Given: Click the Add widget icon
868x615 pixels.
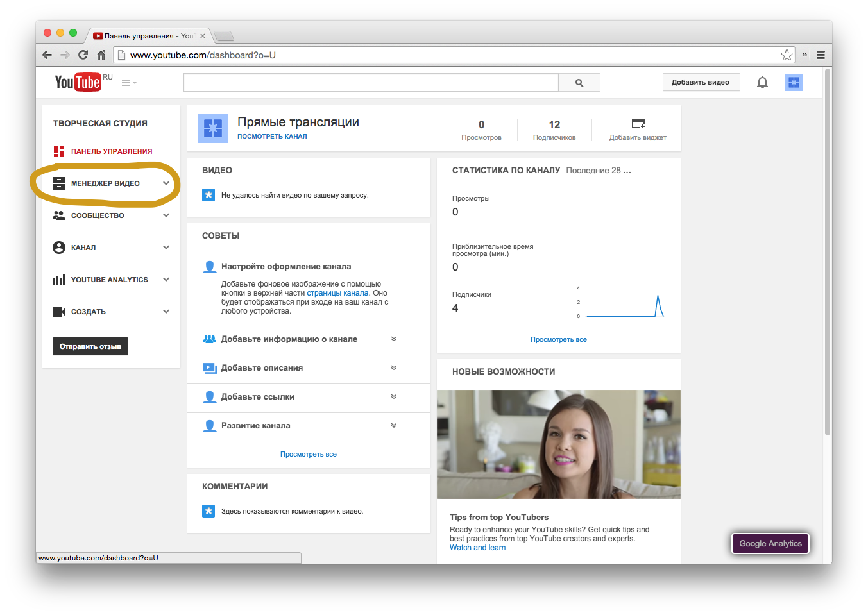Looking at the screenshot, I should click(x=638, y=124).
